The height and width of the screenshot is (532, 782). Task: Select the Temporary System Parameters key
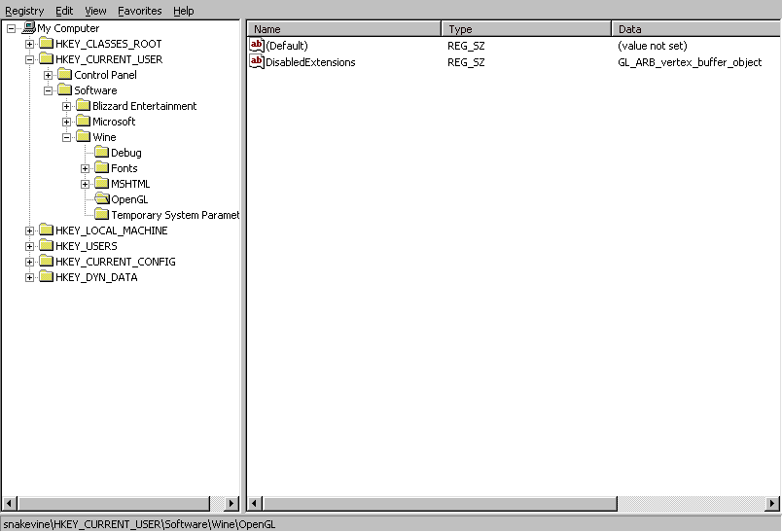(174, 215)
